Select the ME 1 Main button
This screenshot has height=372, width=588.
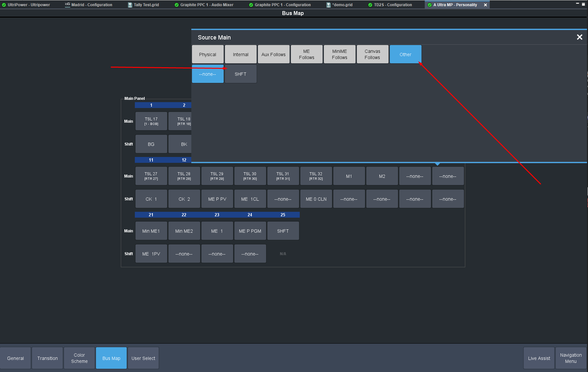[217, 231]
